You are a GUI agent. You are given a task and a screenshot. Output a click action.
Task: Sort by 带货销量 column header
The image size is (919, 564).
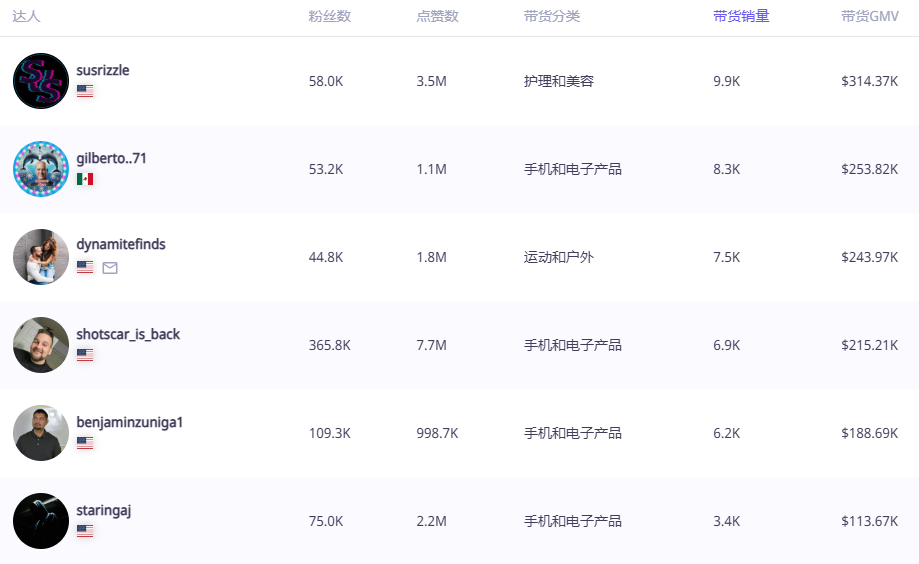tap(741, 16)
